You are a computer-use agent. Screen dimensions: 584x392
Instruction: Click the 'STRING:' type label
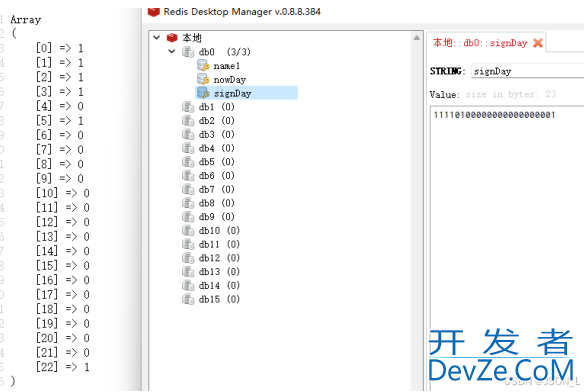(447, 71)
